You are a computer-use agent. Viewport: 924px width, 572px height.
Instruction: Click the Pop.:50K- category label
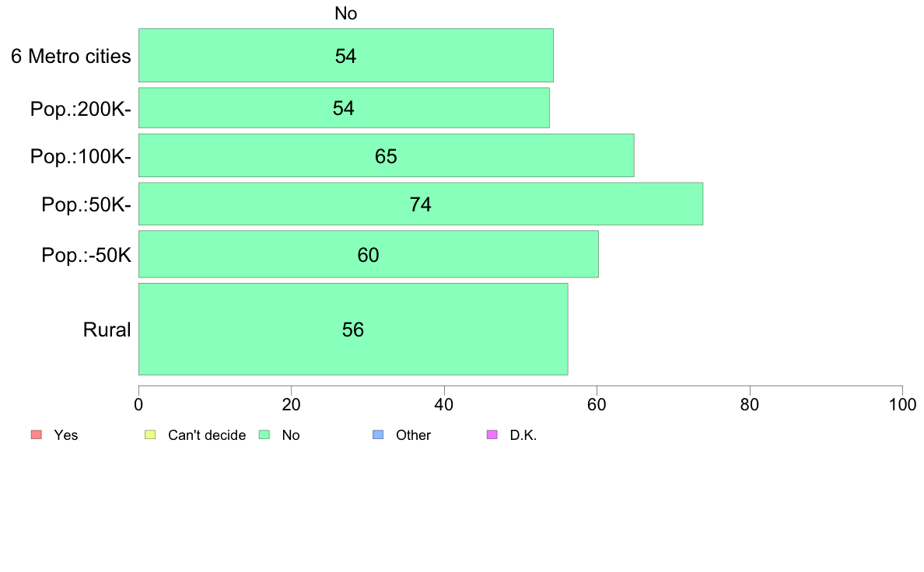pyautogui.click(x=86, y=204)
